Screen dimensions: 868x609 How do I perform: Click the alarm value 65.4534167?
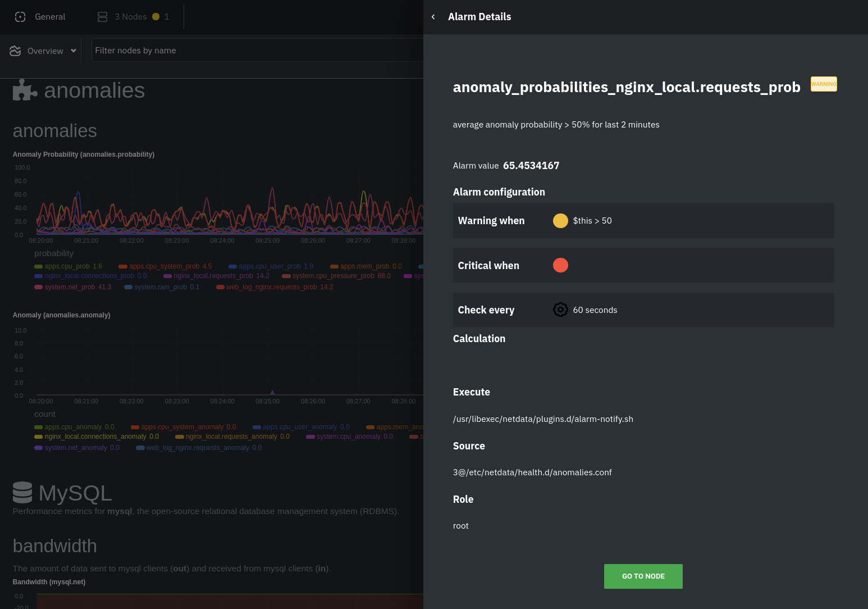531,166
